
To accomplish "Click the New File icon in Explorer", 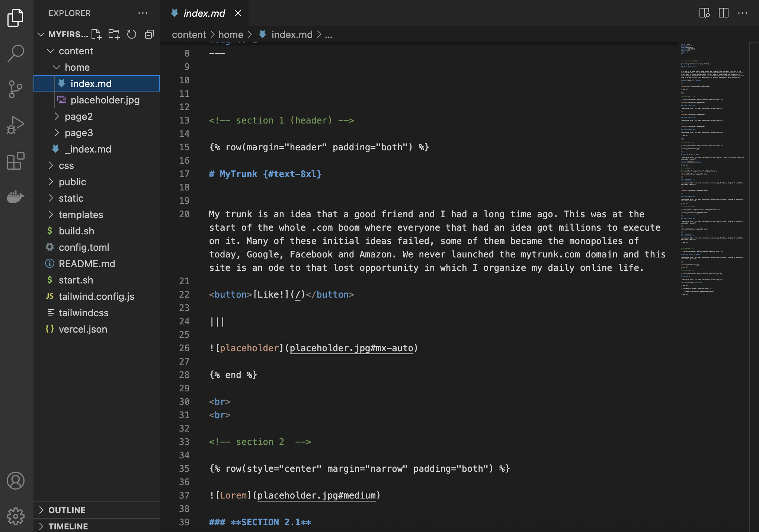I will [x=96, y=34].
